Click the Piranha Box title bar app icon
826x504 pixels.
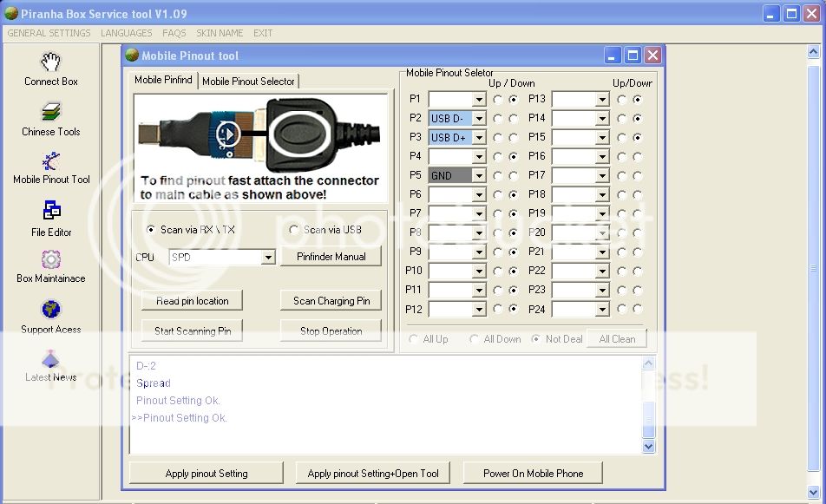(11, 13)
